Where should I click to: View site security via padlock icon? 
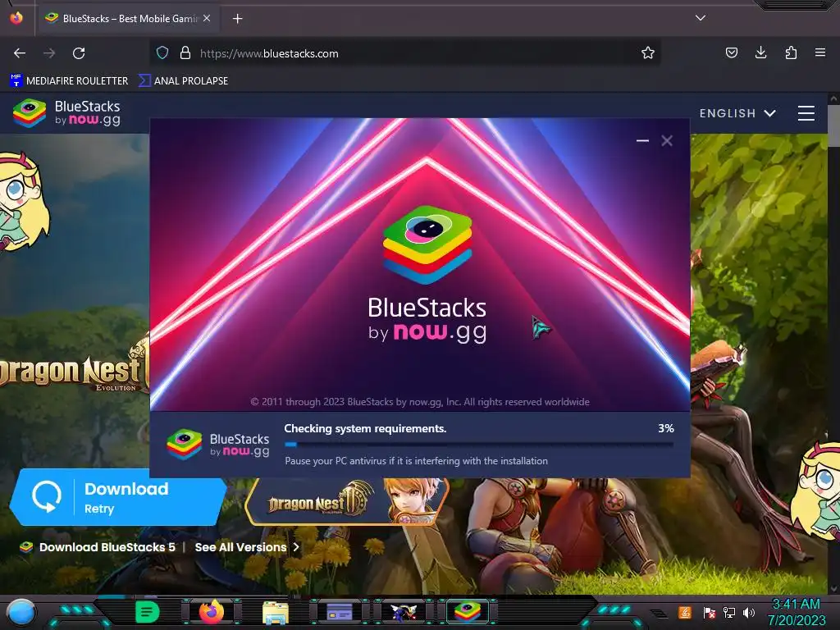(185, 53)
